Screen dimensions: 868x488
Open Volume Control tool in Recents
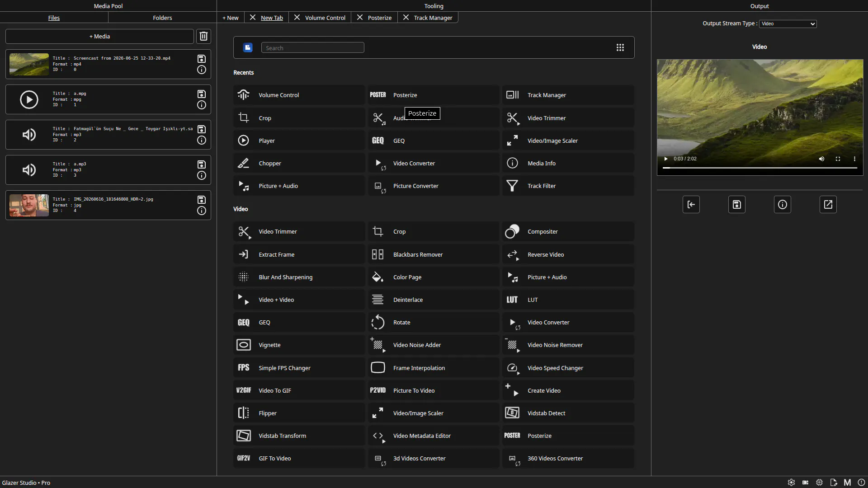[x=299, y=95]
